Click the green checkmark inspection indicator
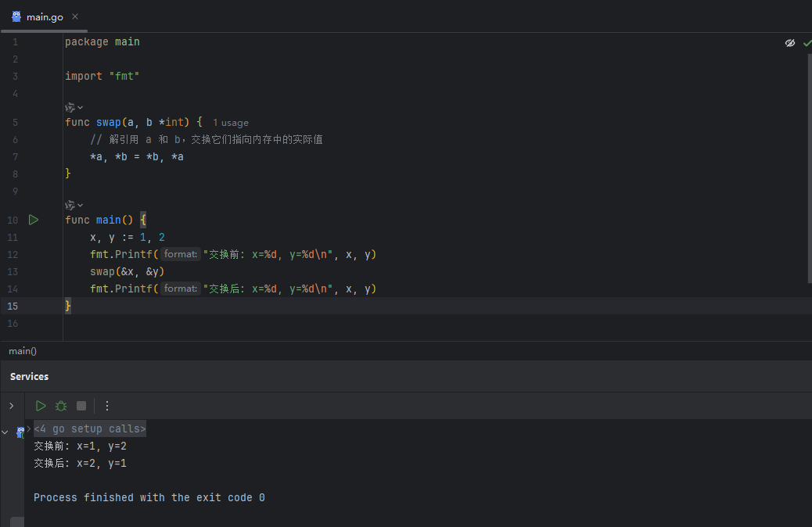Viewport: 812px width, 527px height. coord(807,43)
